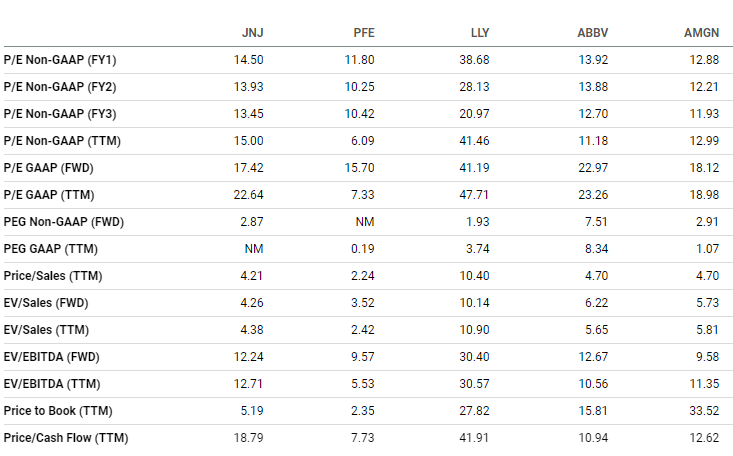Select the PEG Non-GAAP (FWD) row label
This screenshot has height=456, width=733.
[64, 222]
